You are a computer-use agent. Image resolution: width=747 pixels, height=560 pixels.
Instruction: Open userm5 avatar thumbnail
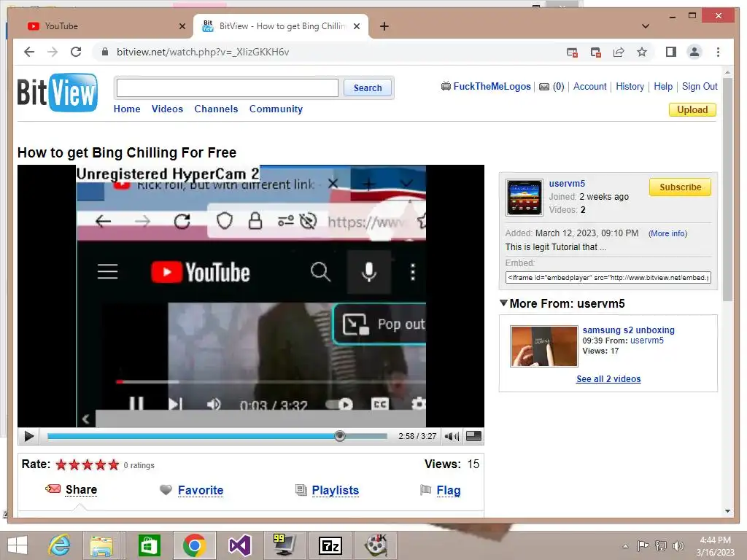click(524, 198)
